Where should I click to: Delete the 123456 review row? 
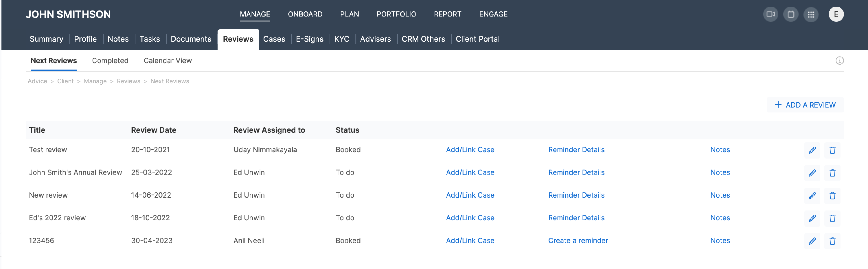[832, 241]
